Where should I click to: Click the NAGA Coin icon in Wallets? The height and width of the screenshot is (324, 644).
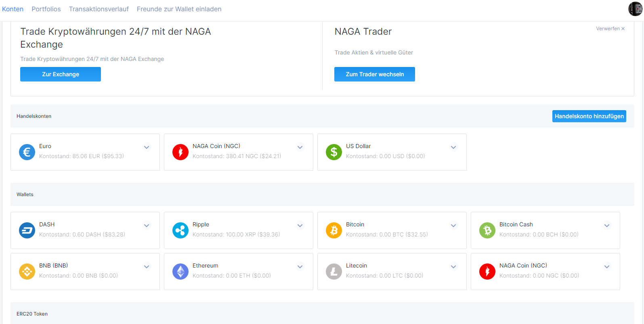487,272
